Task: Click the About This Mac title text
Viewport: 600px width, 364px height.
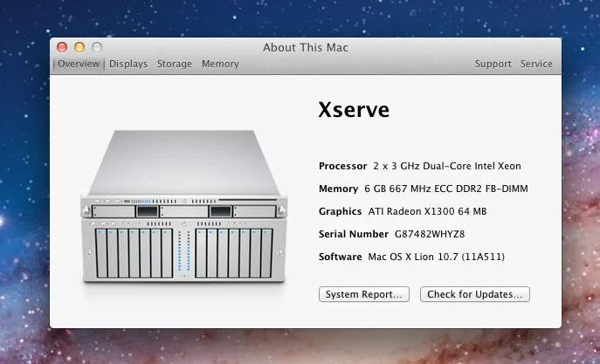Action: point(306,47)
